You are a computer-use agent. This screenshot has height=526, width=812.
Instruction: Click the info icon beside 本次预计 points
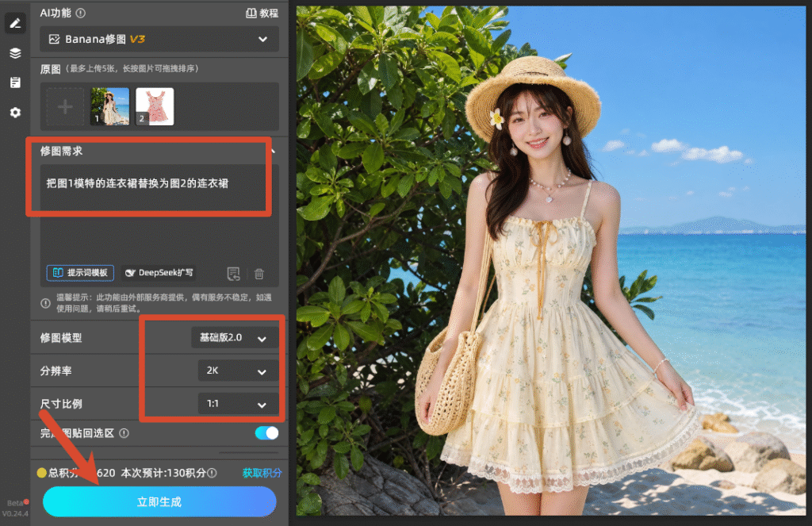[x=212, y=473]
